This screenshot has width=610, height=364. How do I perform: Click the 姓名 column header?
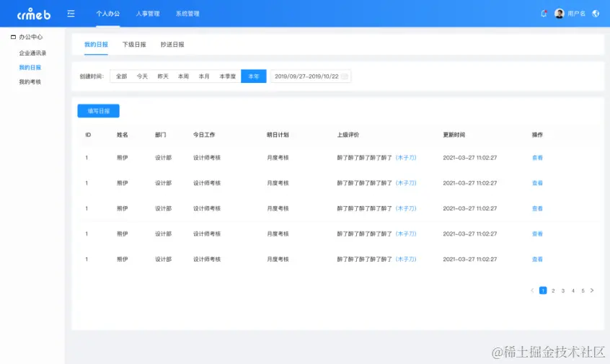tap(122, 135)
